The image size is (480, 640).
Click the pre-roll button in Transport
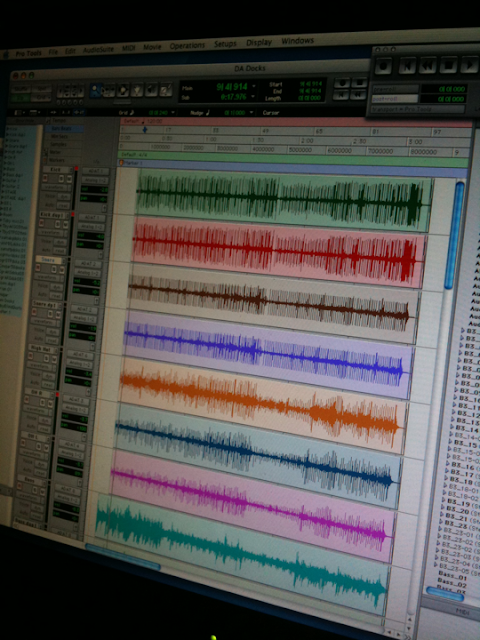[395, 89]
